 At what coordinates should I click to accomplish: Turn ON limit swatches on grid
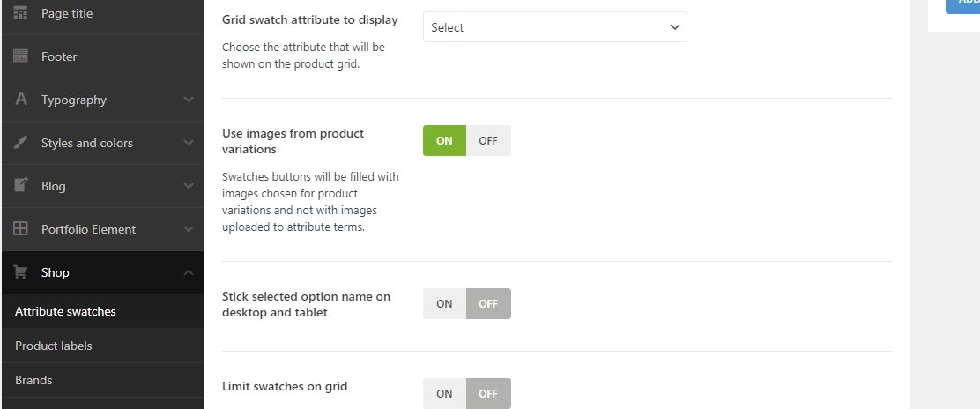coord(444,394)
